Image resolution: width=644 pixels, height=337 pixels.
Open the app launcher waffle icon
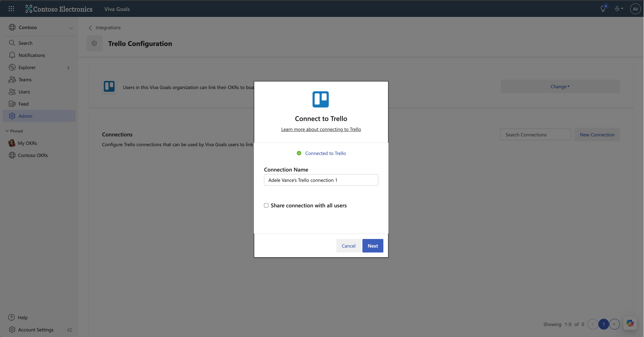pos(11,9)
